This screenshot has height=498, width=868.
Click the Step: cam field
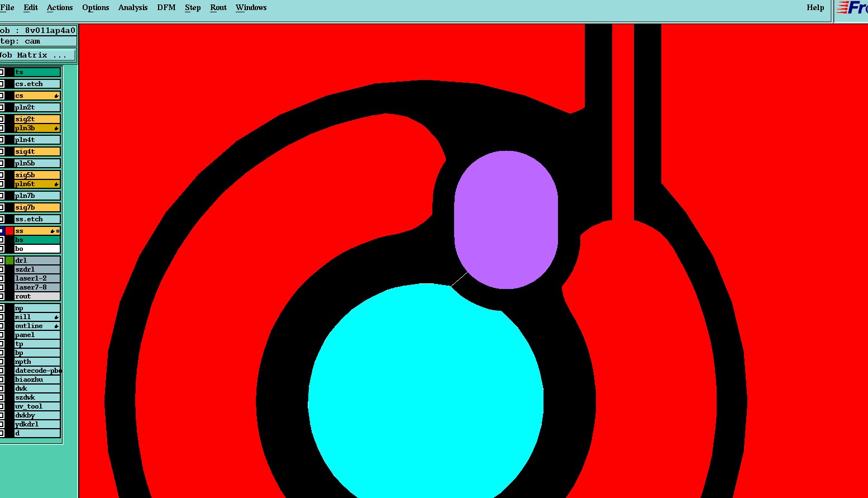(x=37, y=41)
